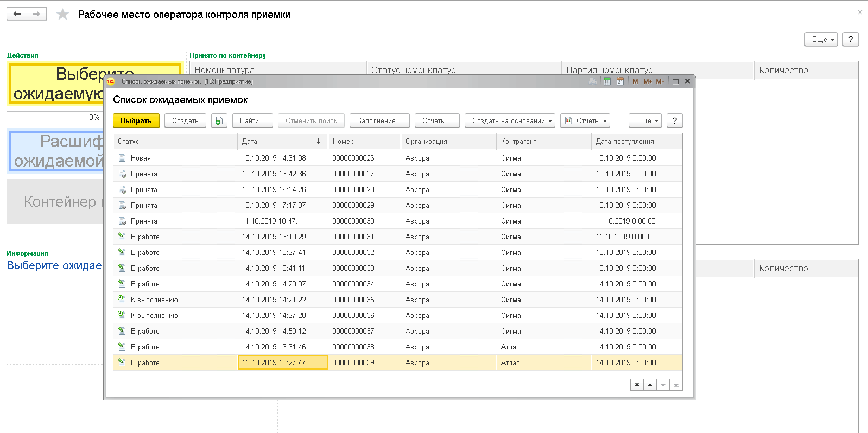Image resolution: width=868 pixels, height=433 pixels.
Task: Click the number 00000000029
Action: [x=353, y=205]
